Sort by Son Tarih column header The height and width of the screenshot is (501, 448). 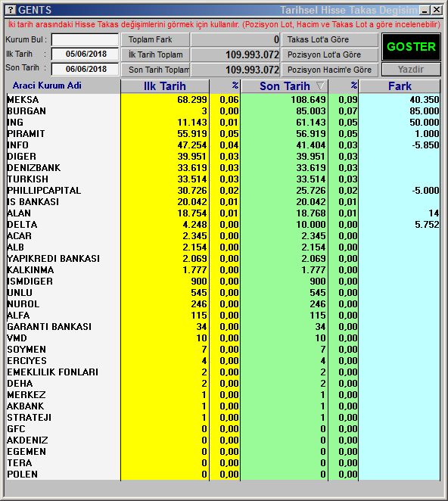point(285,86)
